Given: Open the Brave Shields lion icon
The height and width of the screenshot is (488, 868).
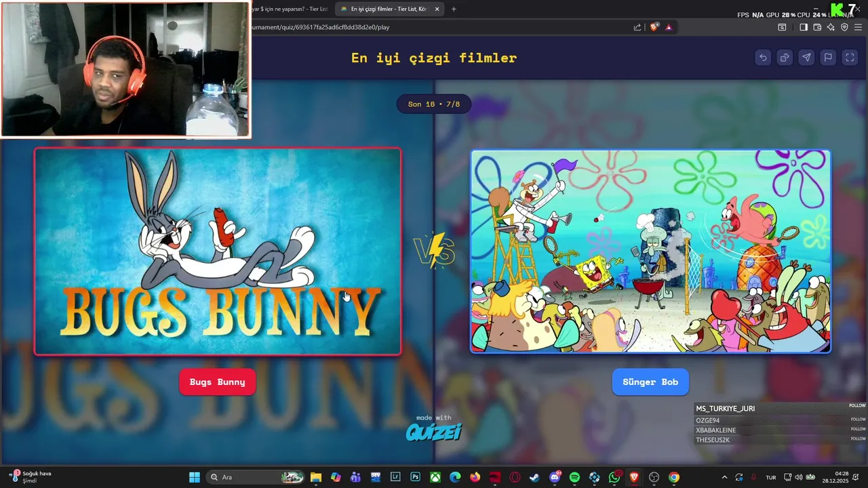Looking at the screenshot, I should 654,27.
